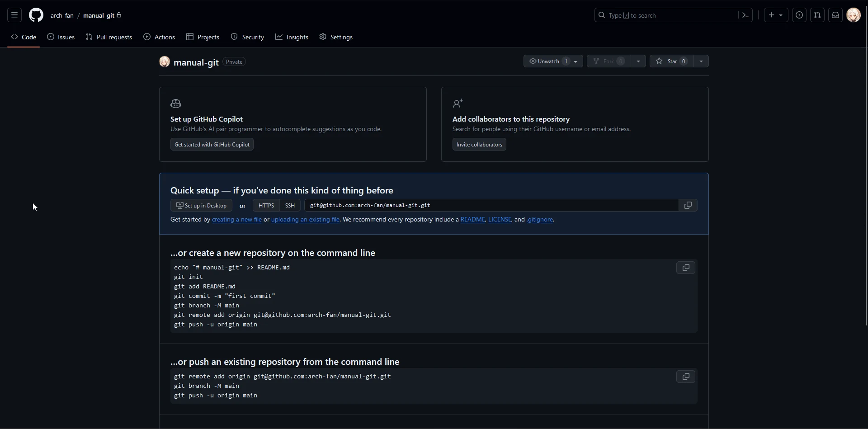Follow the creating a new file link

(237, 220)
